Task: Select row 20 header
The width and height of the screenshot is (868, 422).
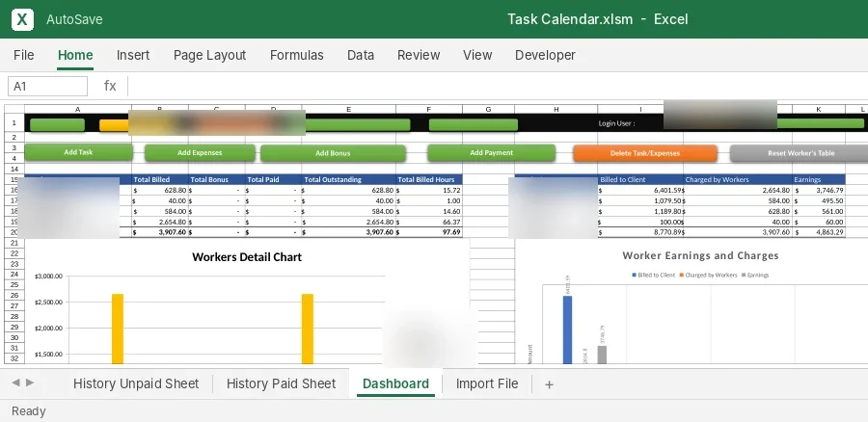Action: (x=14, y=232)
